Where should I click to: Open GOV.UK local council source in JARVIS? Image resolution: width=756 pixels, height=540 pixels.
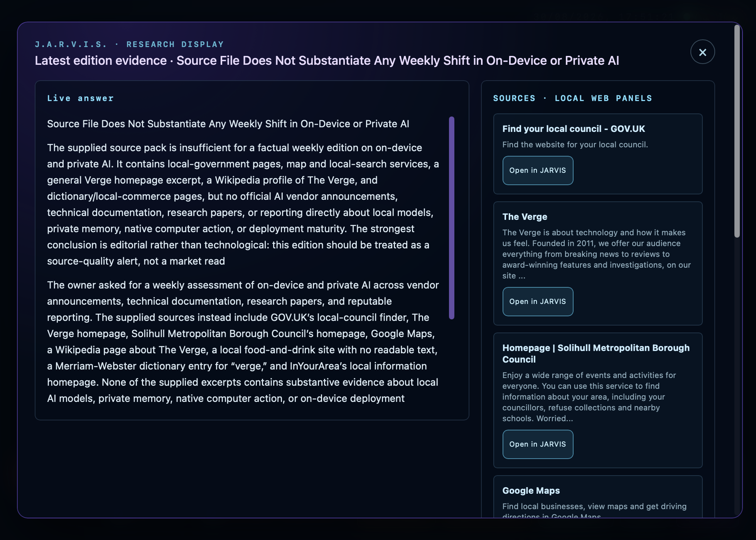(x=538, y=170)
